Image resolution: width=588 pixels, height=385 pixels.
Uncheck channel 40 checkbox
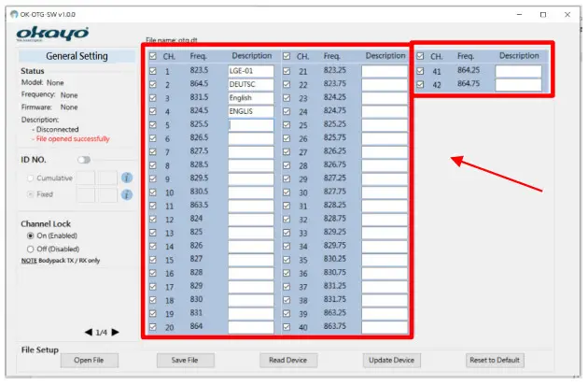287,327
